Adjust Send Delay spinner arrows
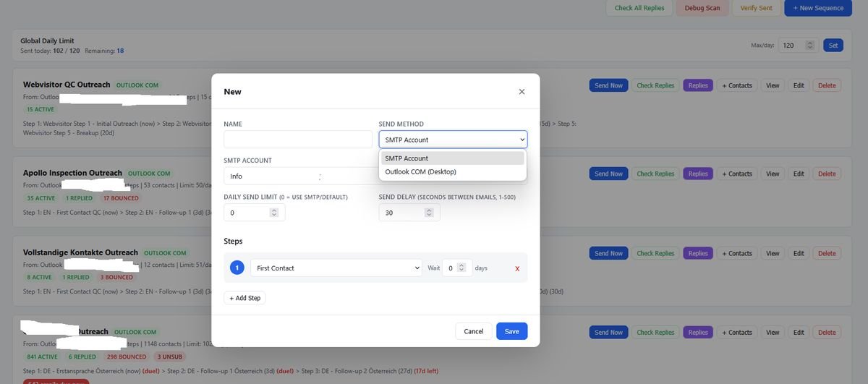Image resolution: width=868 pixels, height=384 pixels. pos(429,213)
